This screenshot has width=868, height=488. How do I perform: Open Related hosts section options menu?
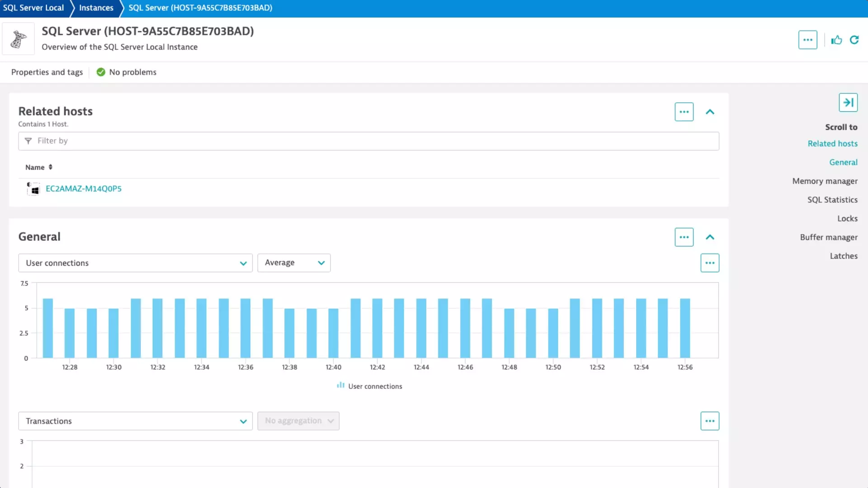pyautogui.click(x=684, y=112)
